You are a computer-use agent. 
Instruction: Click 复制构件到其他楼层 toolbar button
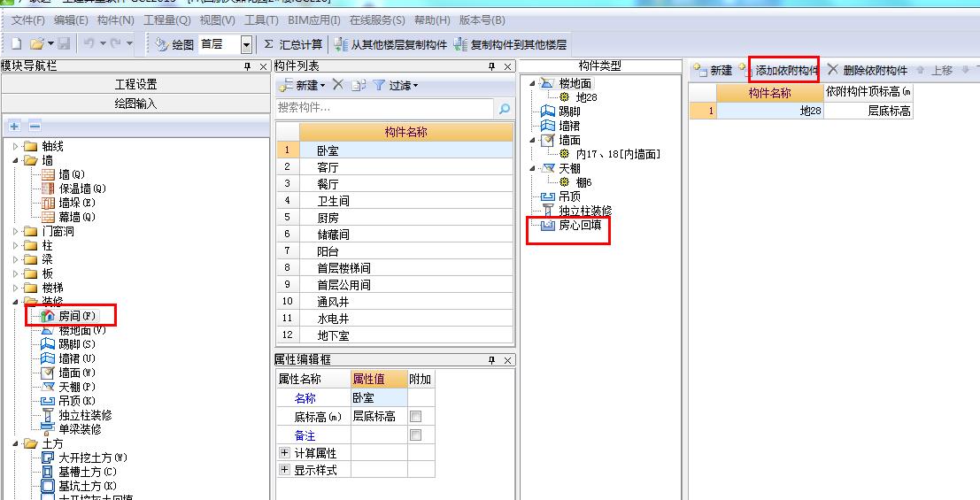[x=510, y=44]
